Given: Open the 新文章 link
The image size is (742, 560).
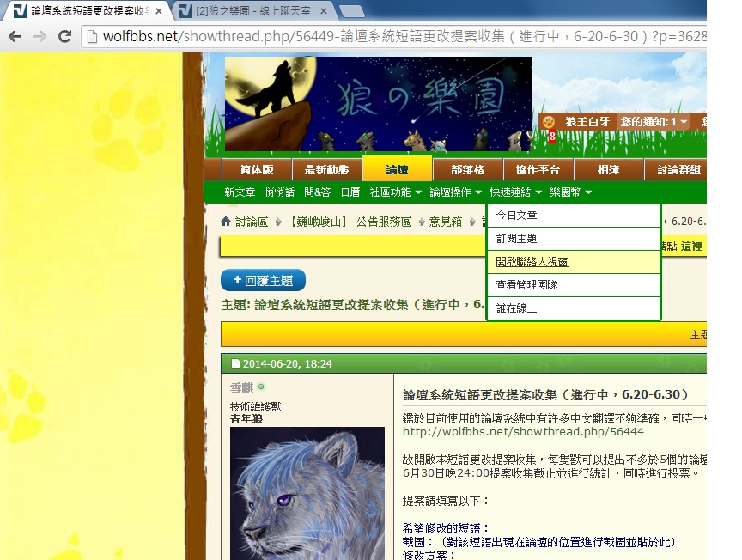Looking at the screenshot, I should (240, 192).
